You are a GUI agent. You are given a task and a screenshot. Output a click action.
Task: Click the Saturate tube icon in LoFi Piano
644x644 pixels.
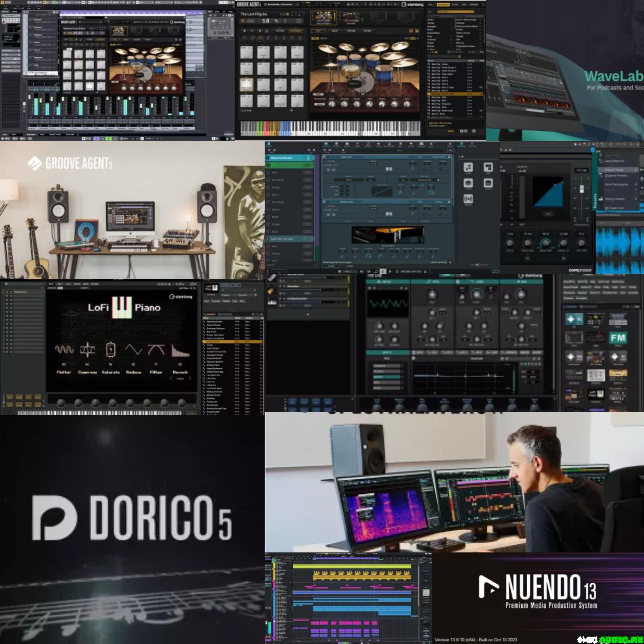[110, 350]
